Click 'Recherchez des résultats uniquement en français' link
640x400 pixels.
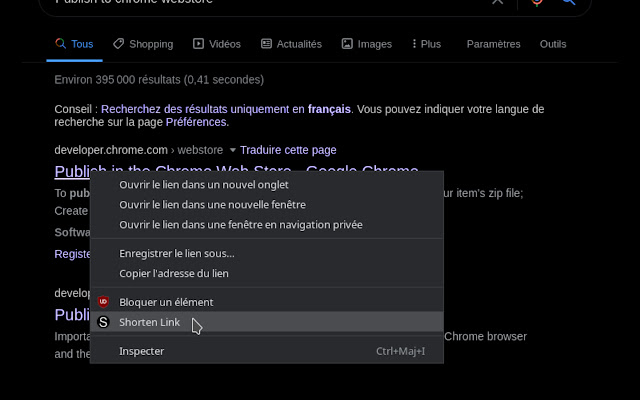[226, 109]
